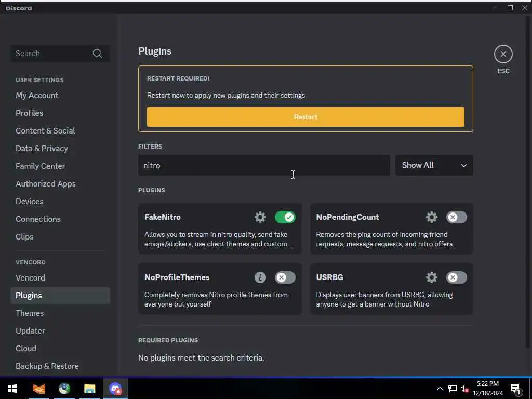Viewport: 532px width, 399px height.
Task: Open the globe browser icon in taskbar
Action: (x=64, y=389)
